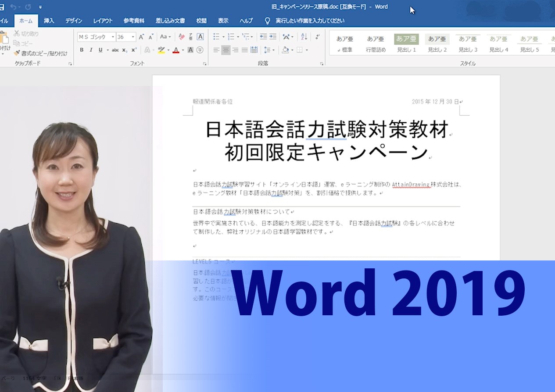Viewport: 555px width, 392px height.
Task: Open the 挿入 (Insert) tab
Action: pyautogui.click(x=49, y=21)
